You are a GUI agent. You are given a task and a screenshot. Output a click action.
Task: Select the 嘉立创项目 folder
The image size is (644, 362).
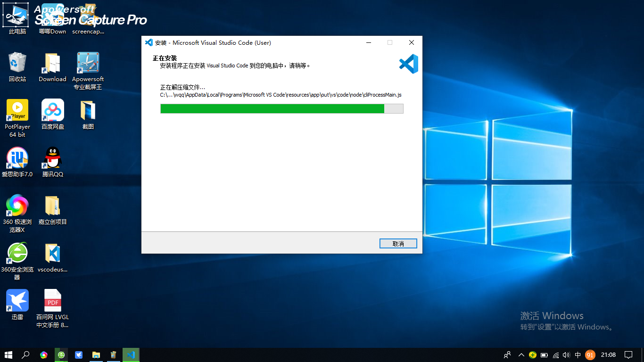pyautogui.click(x=53, y=210)
